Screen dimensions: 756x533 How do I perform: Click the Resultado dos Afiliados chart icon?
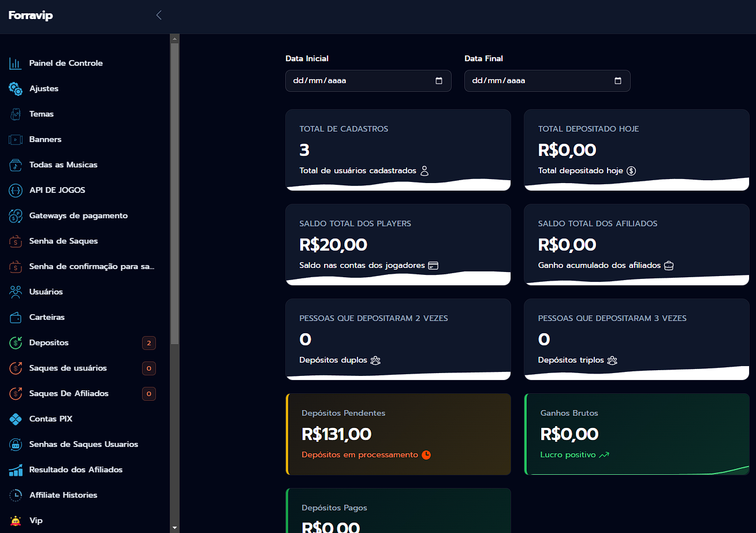coord(16,469)
